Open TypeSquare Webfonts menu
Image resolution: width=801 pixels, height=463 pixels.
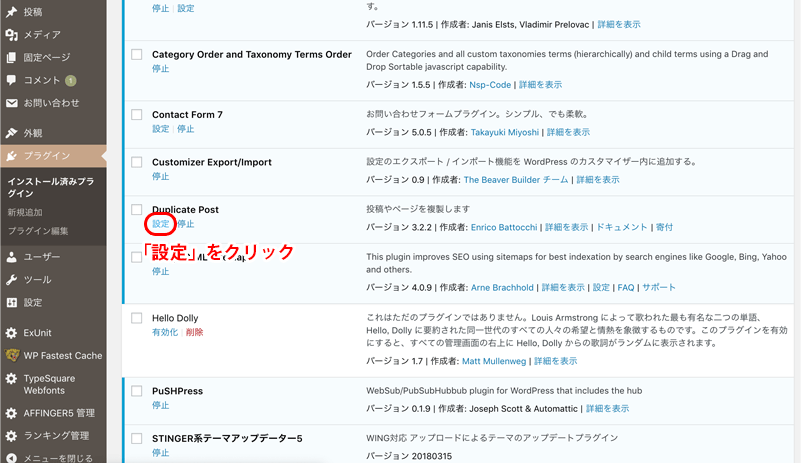(49, 384)
